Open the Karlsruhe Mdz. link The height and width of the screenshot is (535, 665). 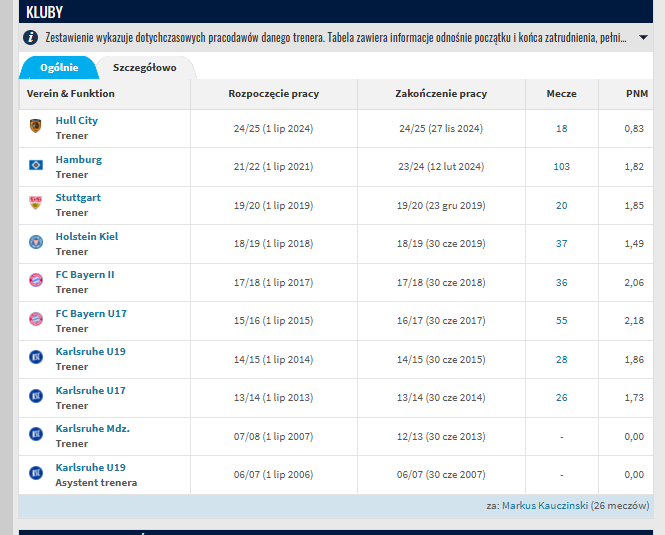pos(92,429)
